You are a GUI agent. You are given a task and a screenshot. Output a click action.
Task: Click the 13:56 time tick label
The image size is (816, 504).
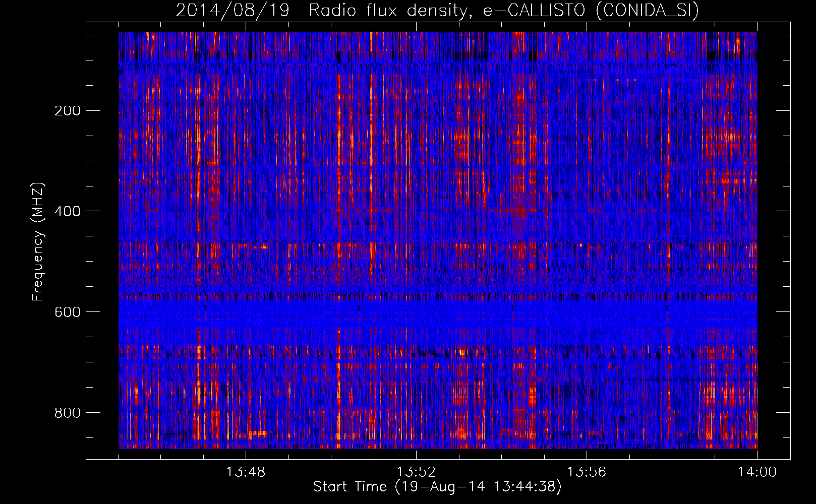[x=587, y=472]
